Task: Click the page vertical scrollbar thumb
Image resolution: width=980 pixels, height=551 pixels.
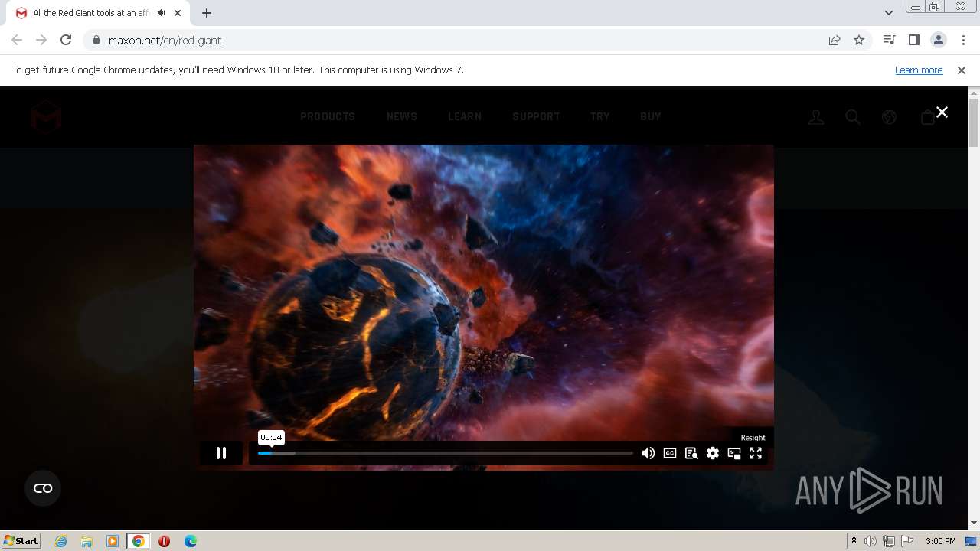Action: (974, 122)
